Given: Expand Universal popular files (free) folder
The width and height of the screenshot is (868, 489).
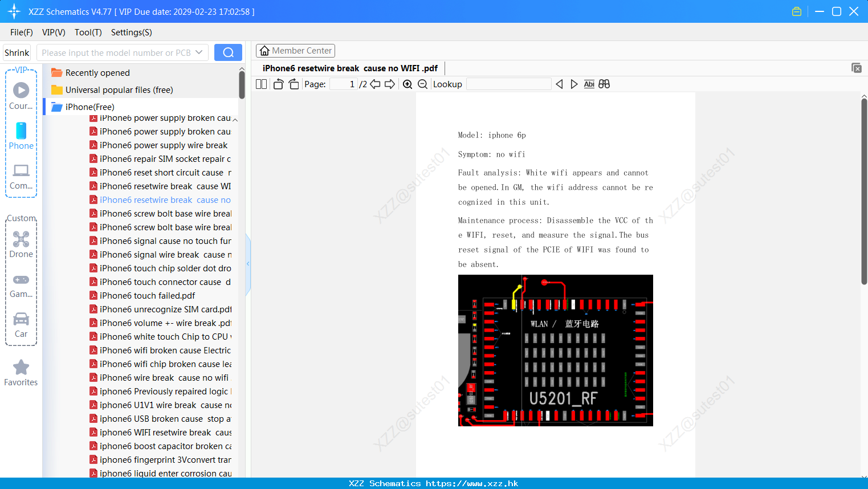Looking at the screenshot, I should coord(112,90).
